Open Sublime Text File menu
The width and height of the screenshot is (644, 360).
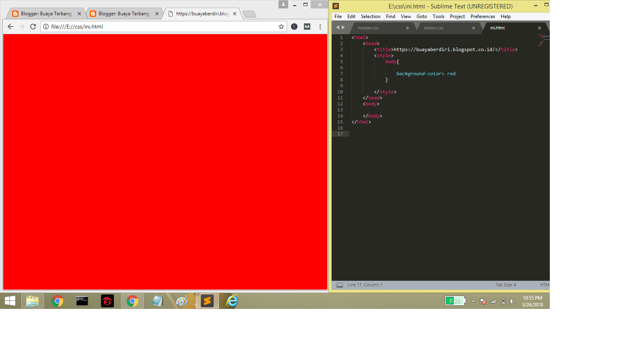[338, 16]
